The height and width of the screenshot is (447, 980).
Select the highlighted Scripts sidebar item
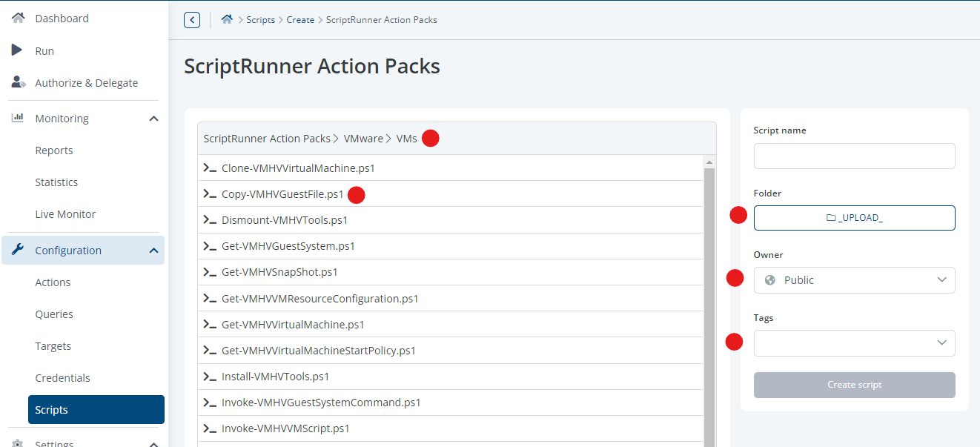click(96, 410)
